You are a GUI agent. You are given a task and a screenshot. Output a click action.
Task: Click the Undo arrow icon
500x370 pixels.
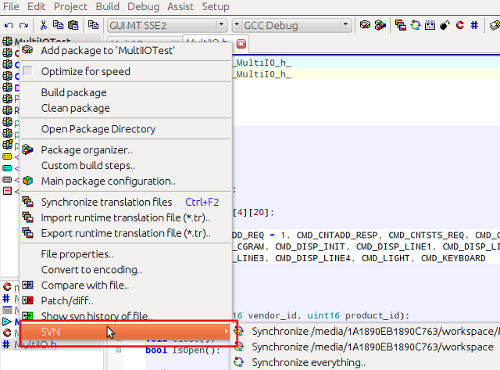9,25
